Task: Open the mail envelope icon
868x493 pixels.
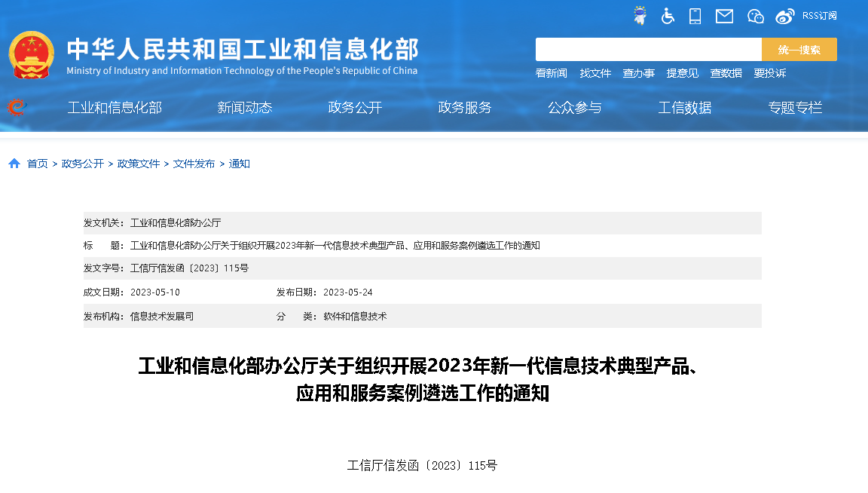Action: click(724, 16)
